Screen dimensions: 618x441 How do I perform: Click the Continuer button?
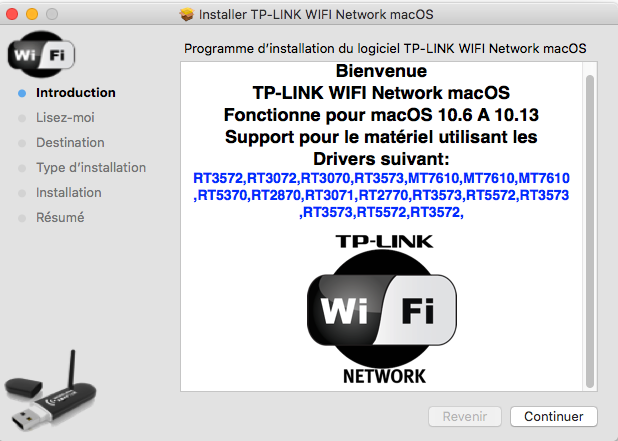click(554, 416)
